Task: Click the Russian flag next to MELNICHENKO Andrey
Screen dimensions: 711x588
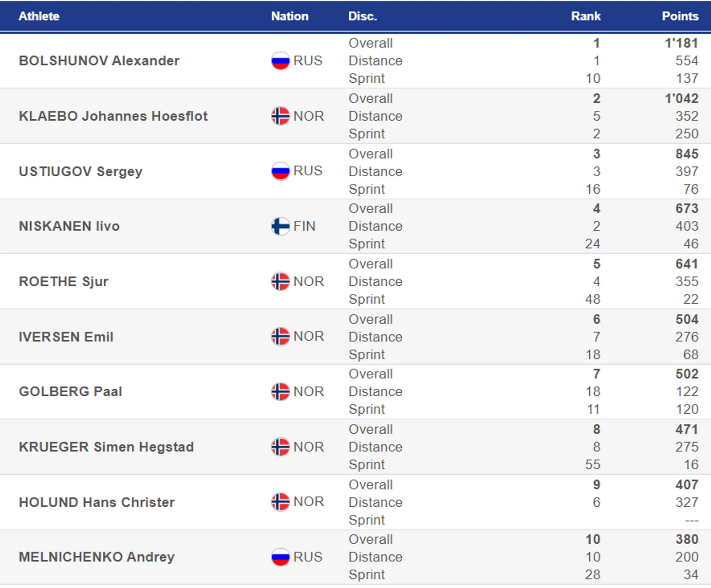Action: pos(281,557)
